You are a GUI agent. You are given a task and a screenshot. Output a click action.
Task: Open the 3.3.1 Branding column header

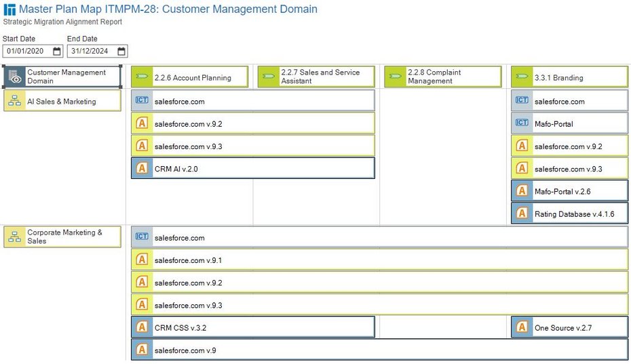tap(570, 77)
